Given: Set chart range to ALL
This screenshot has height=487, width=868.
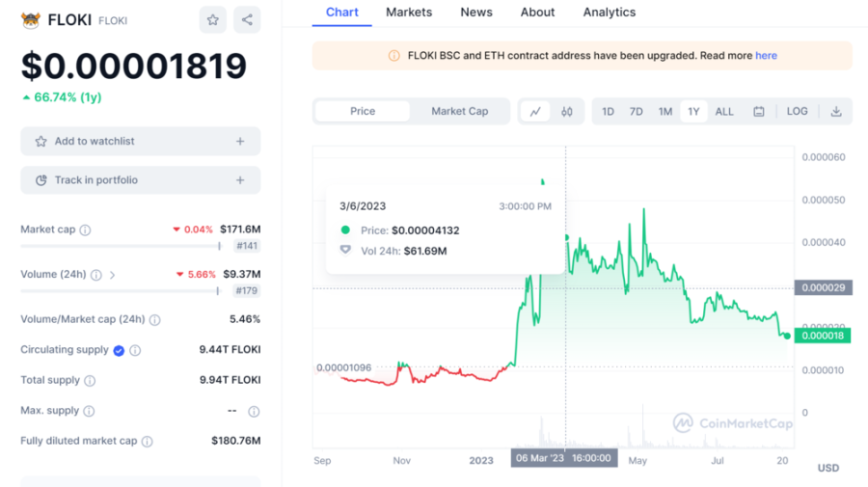Looking at the screenshot, I should coord(724,112).
